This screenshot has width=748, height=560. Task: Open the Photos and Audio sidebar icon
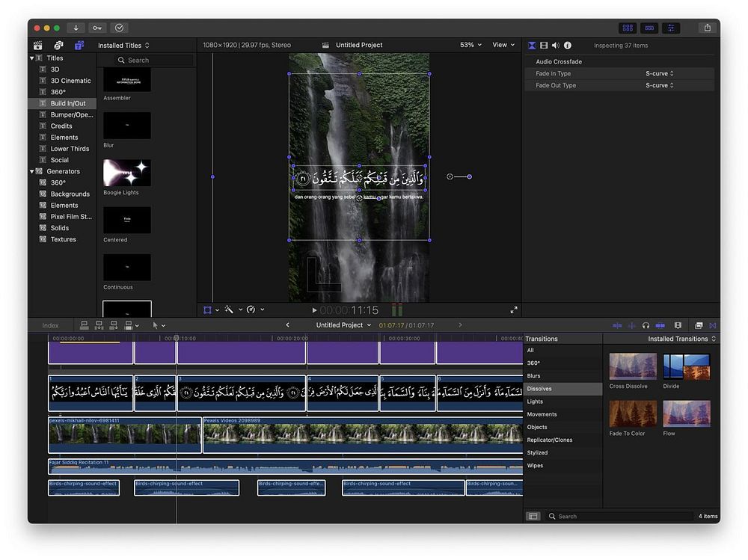pyautogui.click(x=58, y=46)
